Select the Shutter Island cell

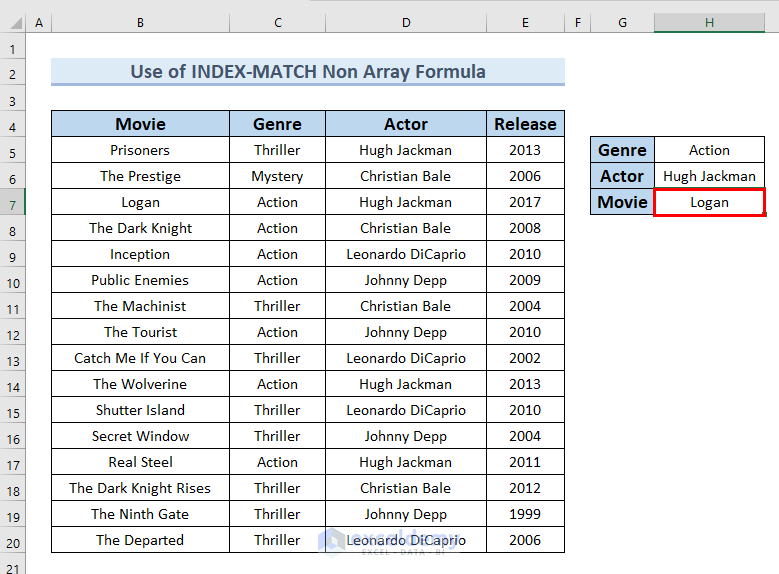pos(140,410)
